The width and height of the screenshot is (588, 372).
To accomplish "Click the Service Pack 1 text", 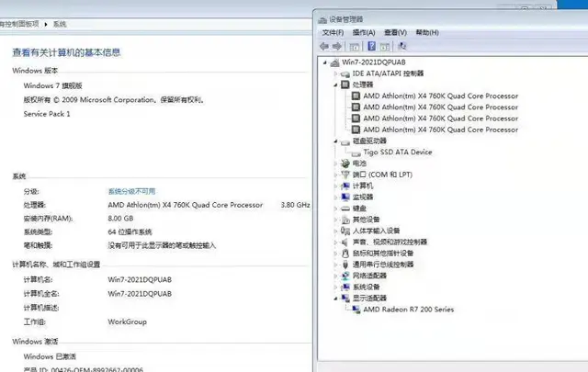I will point(47,114).
